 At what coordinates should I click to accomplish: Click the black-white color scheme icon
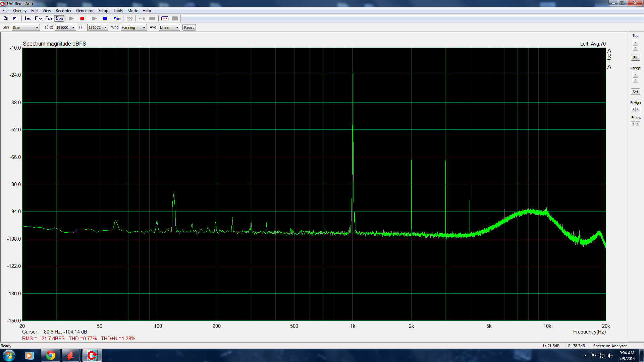(x=15, y=18)
